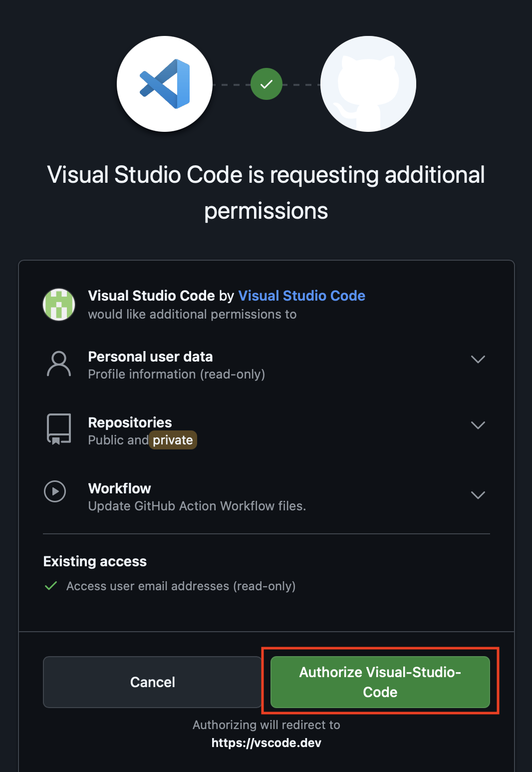Click the Visual Studio Code app avatar
This screenshot has width=532, height=772.
click(58, 304)
